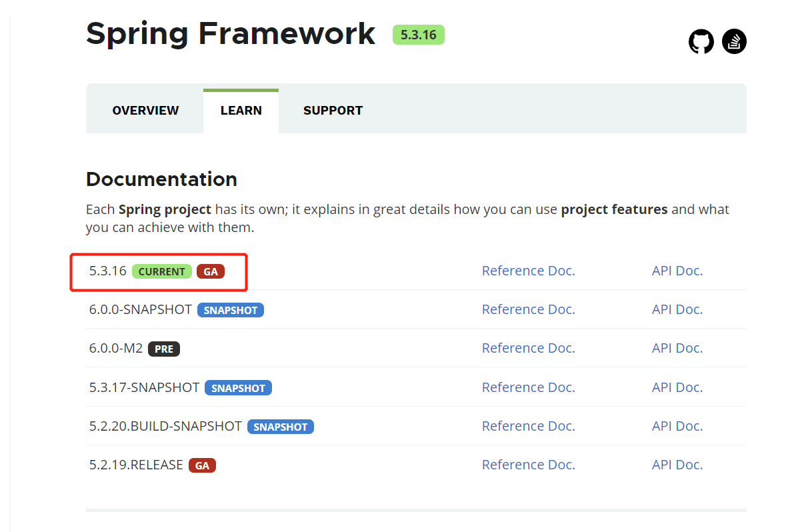Viewport: 804px width, 532px height.
Task: Open the Stack Overflow icon
Action: pos(734,42)
